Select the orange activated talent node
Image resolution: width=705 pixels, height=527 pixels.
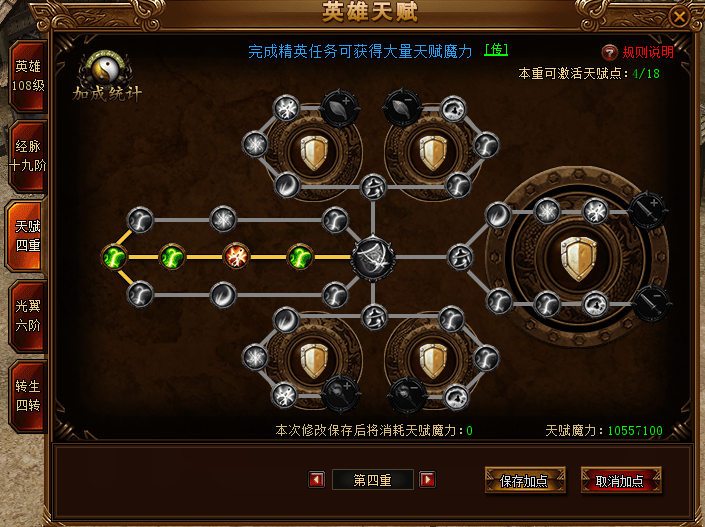[236, 256]
